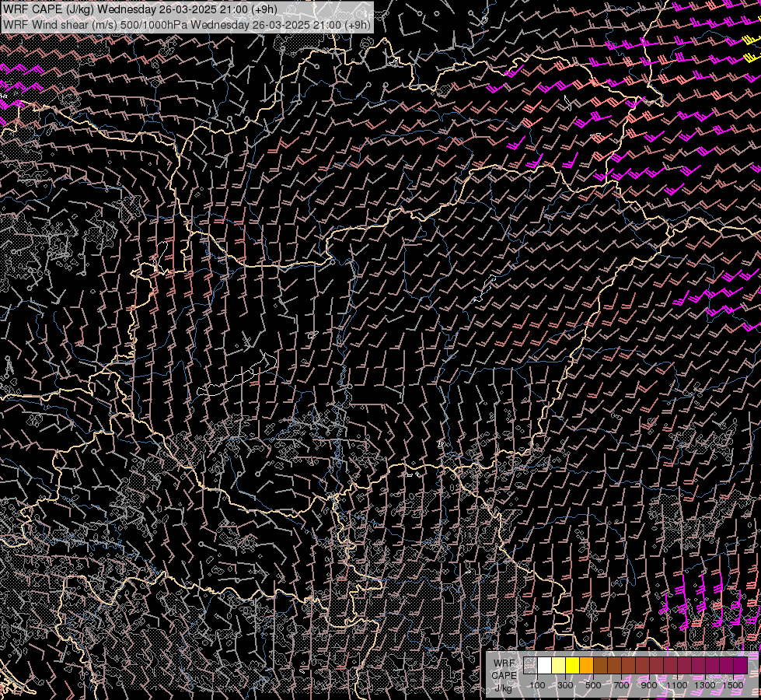The image size is (761, 700).
Task: Select the pale yellow 200 J/kg legend swatch
Action: click(x=559, y=666)
